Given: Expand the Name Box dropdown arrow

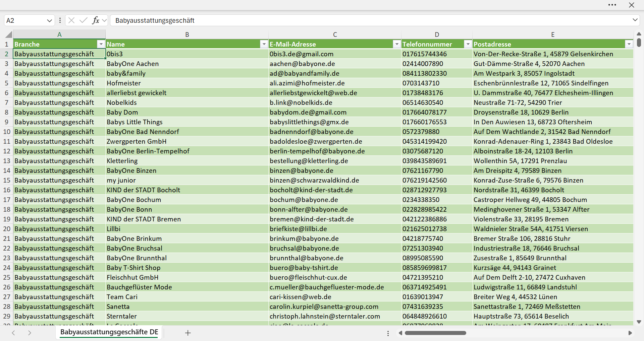Looking at the screenshot, I should [49, 21].
